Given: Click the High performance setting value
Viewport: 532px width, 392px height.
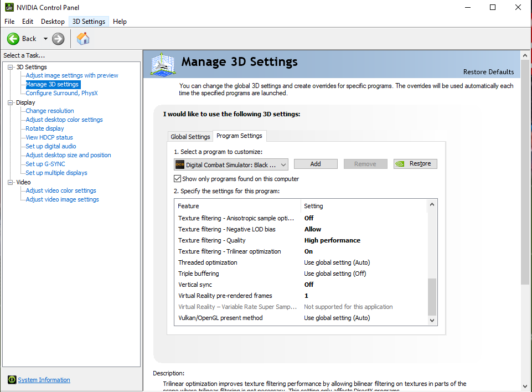Looking at the screenshot, I should (x=332, y=240).
